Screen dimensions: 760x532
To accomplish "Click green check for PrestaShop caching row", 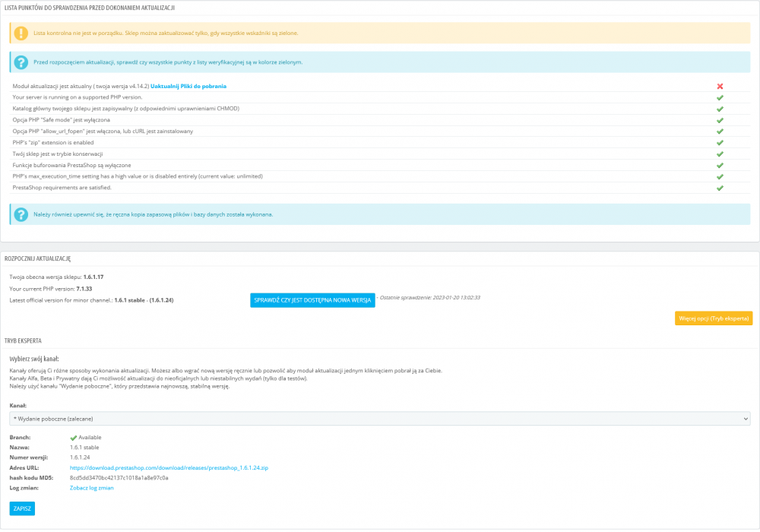I will click(x=720, y=165).
